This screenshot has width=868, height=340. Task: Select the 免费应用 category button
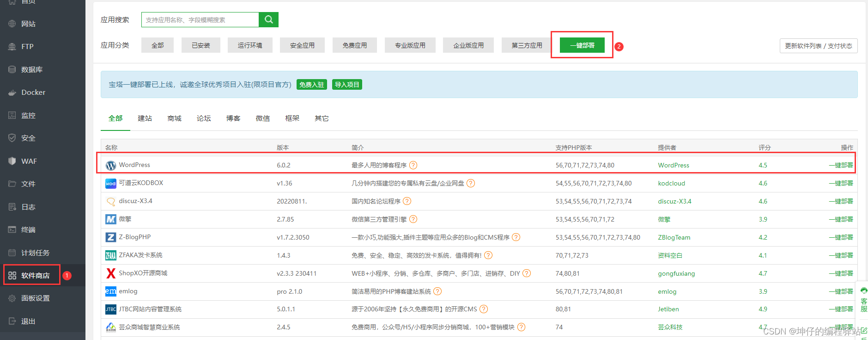pyautogui.click(x=355, y=45)
